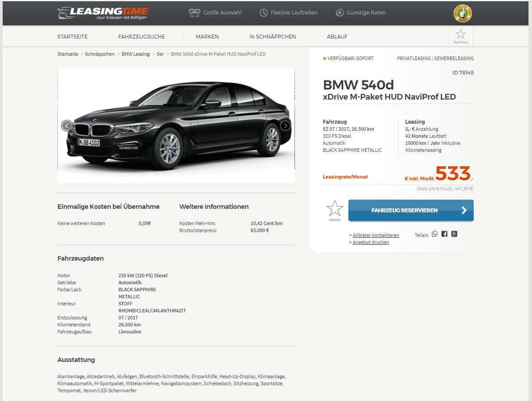This screenshot has width=532, height=401.
Task: Click the FAHRZEUG RESERVIEREN button
Action: tap(411, 211)
